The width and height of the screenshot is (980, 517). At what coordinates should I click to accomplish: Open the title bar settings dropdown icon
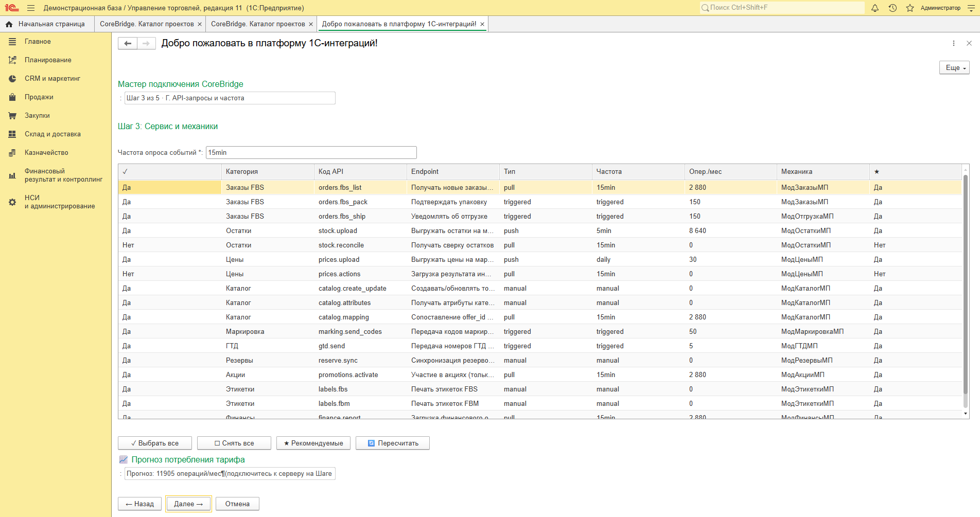(971, 8)
